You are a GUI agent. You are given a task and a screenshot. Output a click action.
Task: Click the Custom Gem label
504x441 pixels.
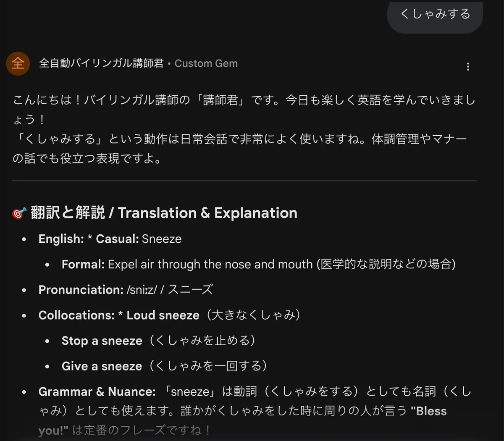[206, 63]
